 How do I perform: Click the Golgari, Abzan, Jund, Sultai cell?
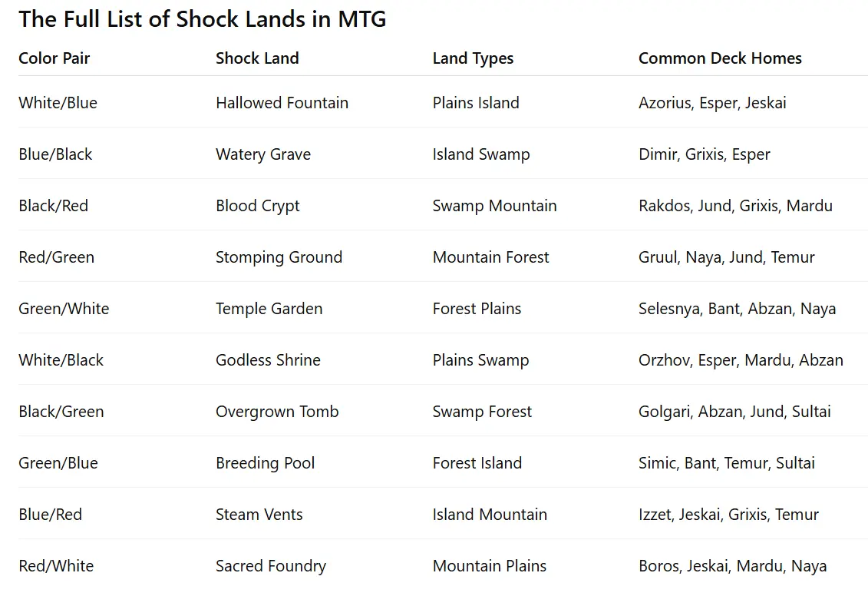click(x=734, y=412)
